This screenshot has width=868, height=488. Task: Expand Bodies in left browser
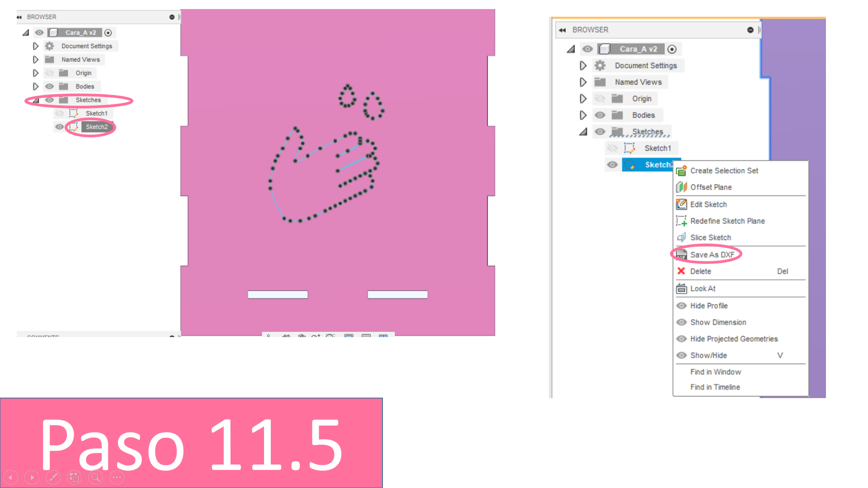pyautogui.click(x=36, y=86)
